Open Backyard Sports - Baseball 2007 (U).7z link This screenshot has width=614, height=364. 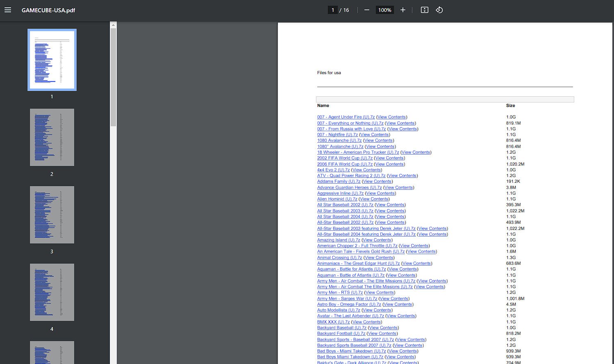[356, 339]
